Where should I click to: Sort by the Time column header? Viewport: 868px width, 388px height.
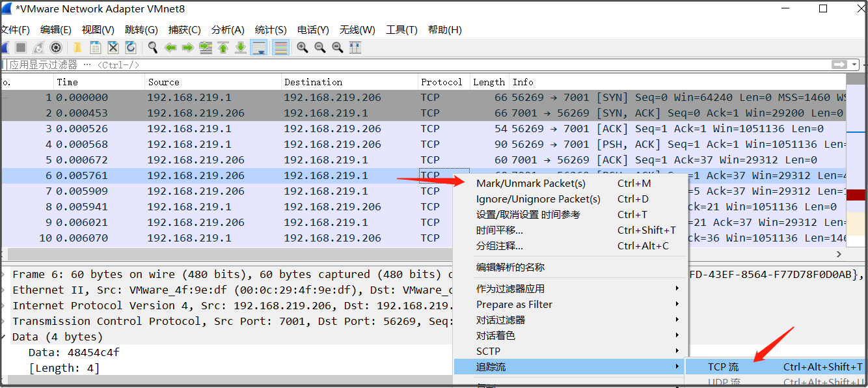99,82
